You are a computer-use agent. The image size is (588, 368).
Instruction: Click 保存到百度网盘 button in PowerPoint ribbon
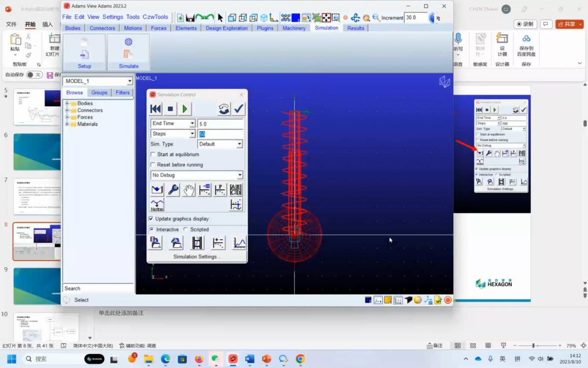[526, 46]
